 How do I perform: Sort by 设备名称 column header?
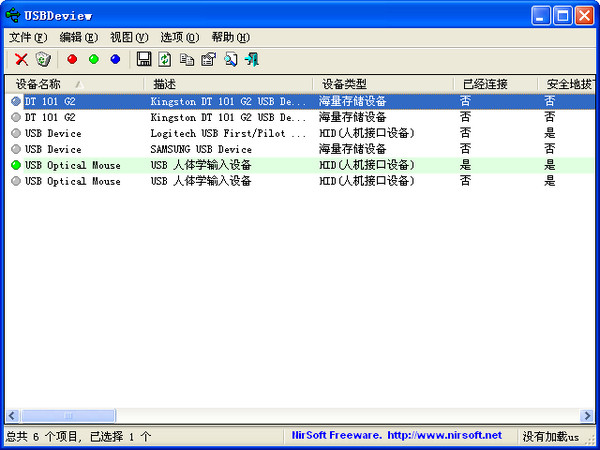pyautogui.click(x=75, y=84)
